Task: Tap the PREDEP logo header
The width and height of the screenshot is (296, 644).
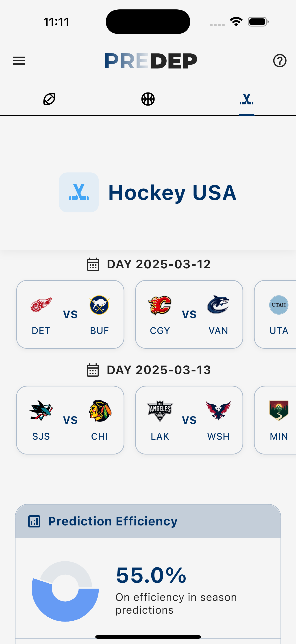Action: pos(151,61)
